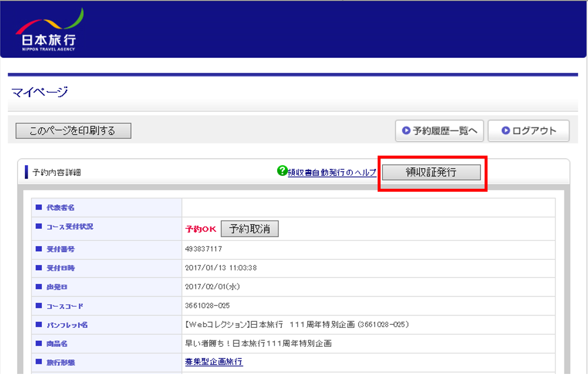The image size is (588, 384).
Task: Cancel the booking with 予約取消 button
Action: click(x=249, y=229)
